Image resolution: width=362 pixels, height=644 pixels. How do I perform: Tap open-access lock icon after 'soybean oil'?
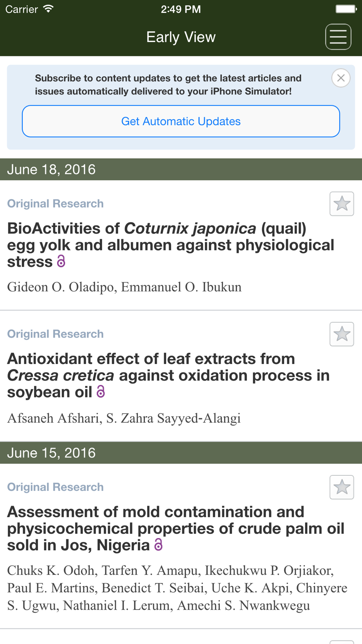coord(101,392)
